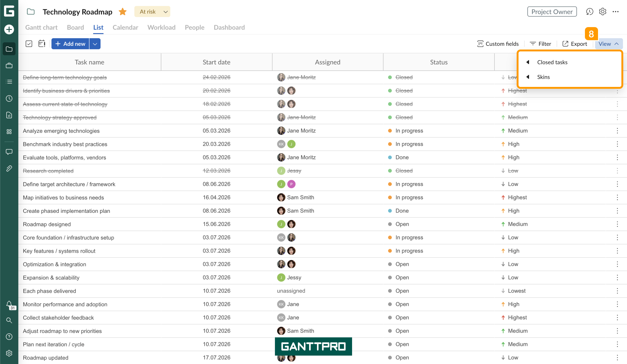Click Sam Smith on Adjust roadmap row
This screenshot has width=627, height=364.
pyautogui.click(x=295, y=331)
